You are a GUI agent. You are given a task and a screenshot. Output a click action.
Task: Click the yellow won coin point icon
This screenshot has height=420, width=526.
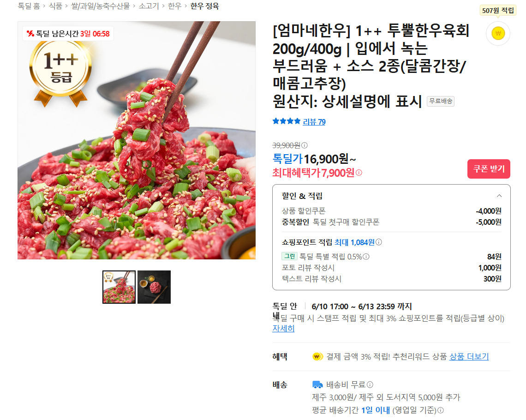[498, 34]
